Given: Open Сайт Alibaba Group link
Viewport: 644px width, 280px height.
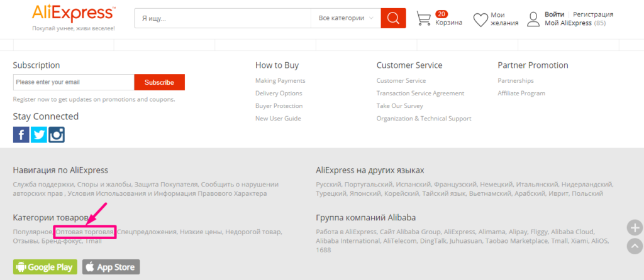Looking at the screenshot, I should (411, 232).
